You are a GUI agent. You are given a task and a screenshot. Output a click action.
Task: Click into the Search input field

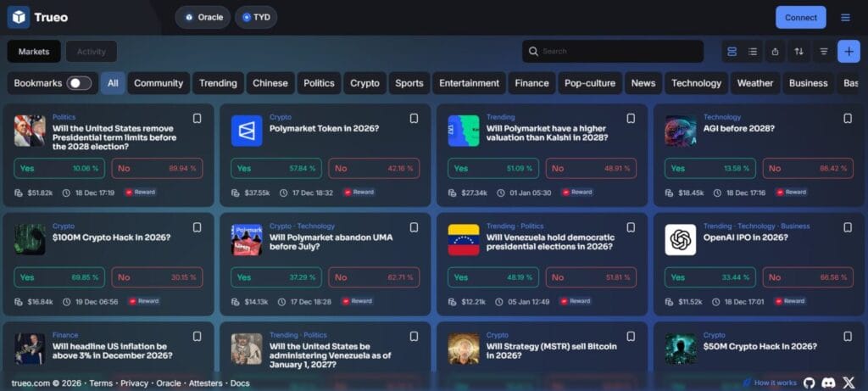coord(613,52)
